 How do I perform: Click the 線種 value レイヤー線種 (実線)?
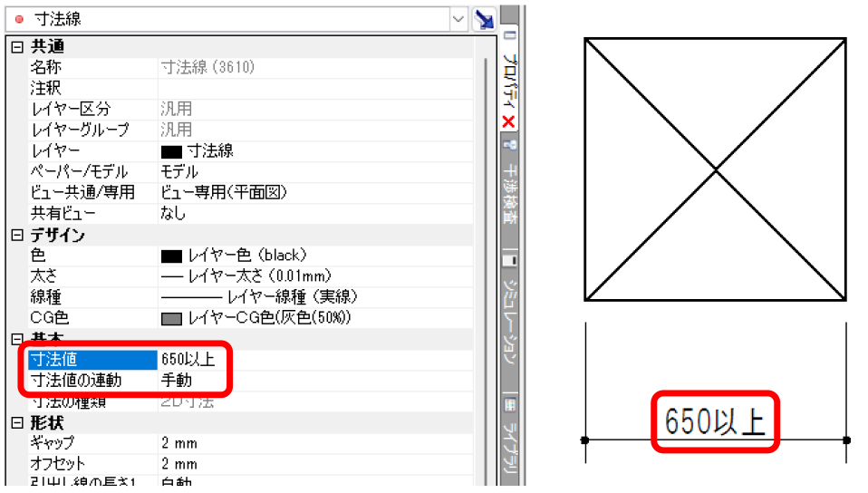293,297
